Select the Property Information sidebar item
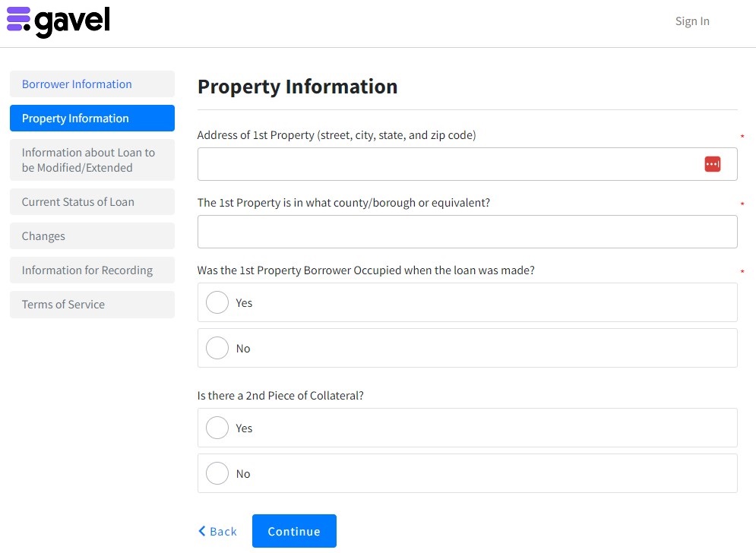756x553 pixels. pos(92,118)
